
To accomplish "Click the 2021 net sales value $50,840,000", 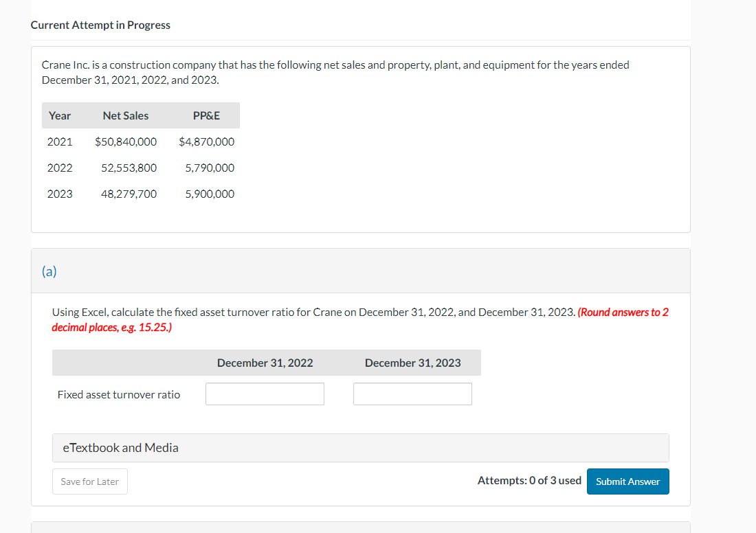I will point(126,141).
